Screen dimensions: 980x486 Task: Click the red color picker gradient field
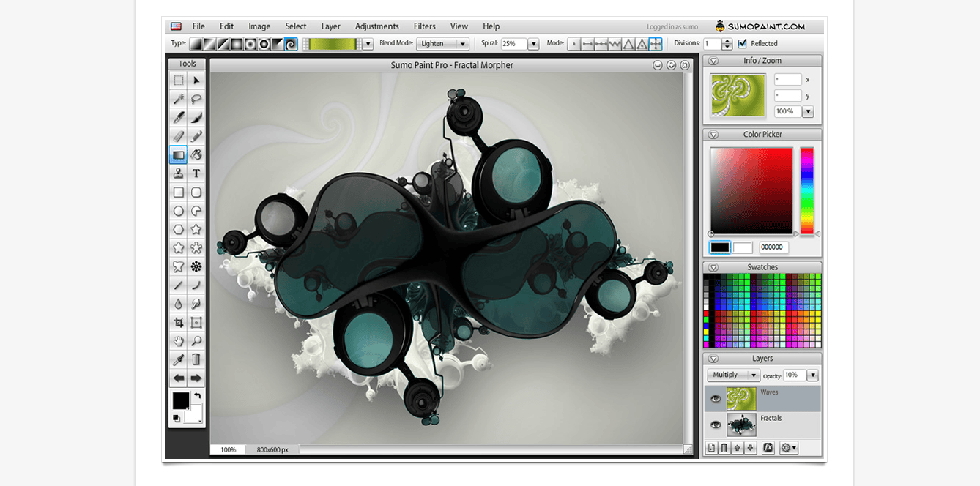(x=751, y=191)
